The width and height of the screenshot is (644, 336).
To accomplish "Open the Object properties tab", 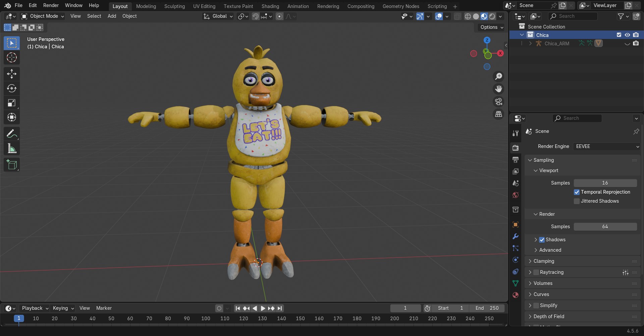I will [x=516, y=225].
